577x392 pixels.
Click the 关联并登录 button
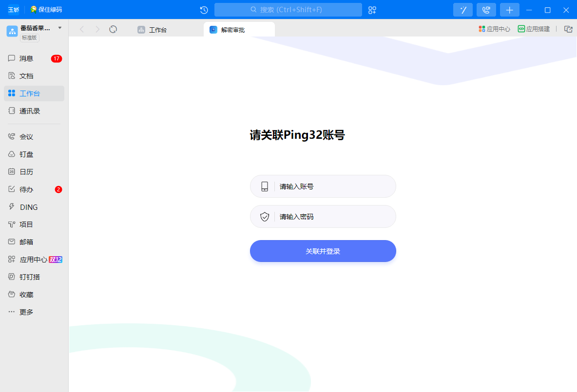[323, 251]
